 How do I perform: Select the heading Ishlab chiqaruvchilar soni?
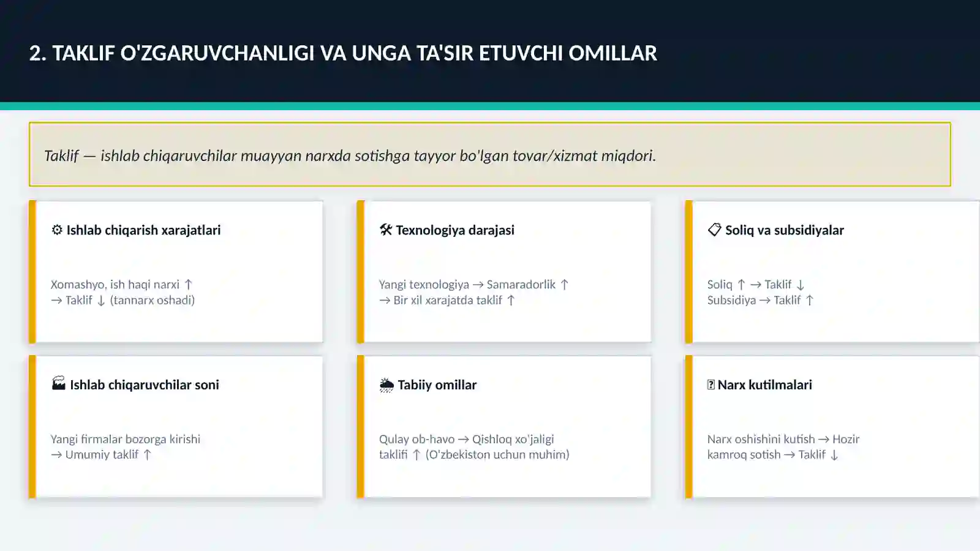point(145,385)
